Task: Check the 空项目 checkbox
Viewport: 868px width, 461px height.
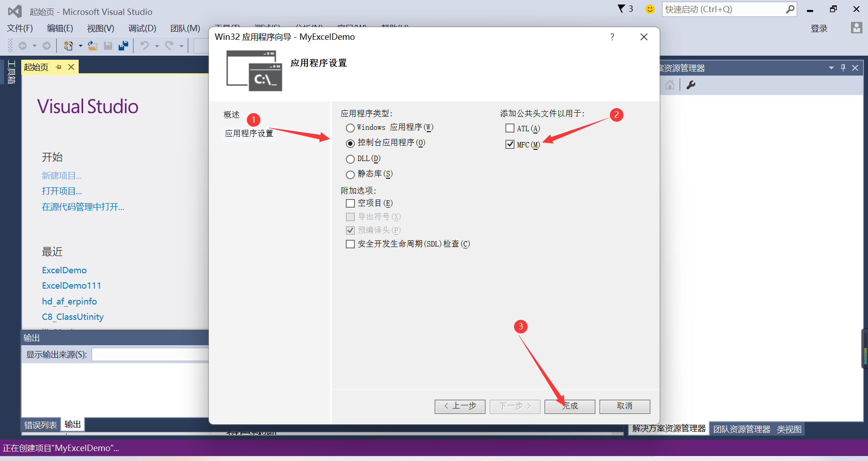Action: 350,204
